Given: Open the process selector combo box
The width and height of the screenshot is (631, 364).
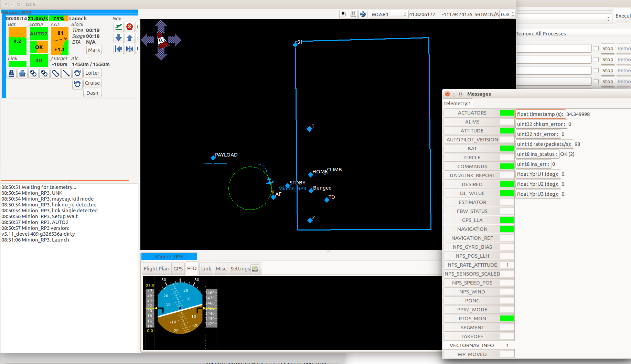Looking at the screenshot, I should pyautogui.click(x=564, y=18).
